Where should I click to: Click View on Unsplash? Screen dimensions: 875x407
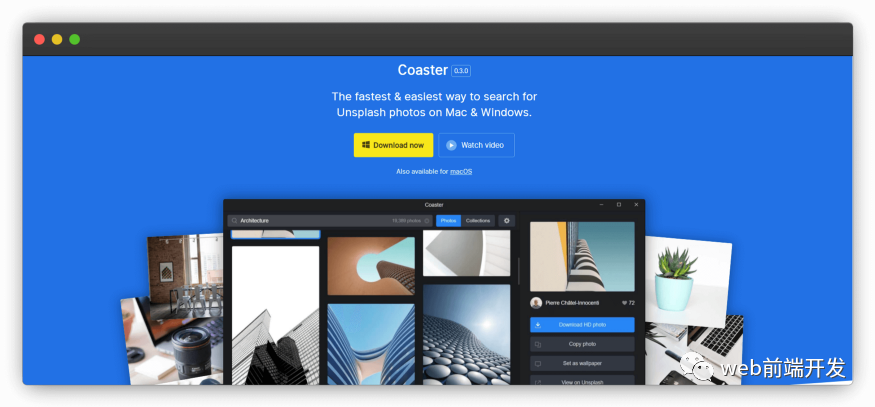click(582, 381)
